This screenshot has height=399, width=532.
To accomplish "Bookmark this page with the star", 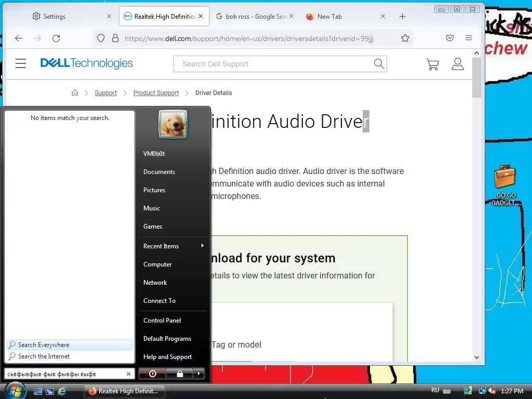I will click(405, 38).
